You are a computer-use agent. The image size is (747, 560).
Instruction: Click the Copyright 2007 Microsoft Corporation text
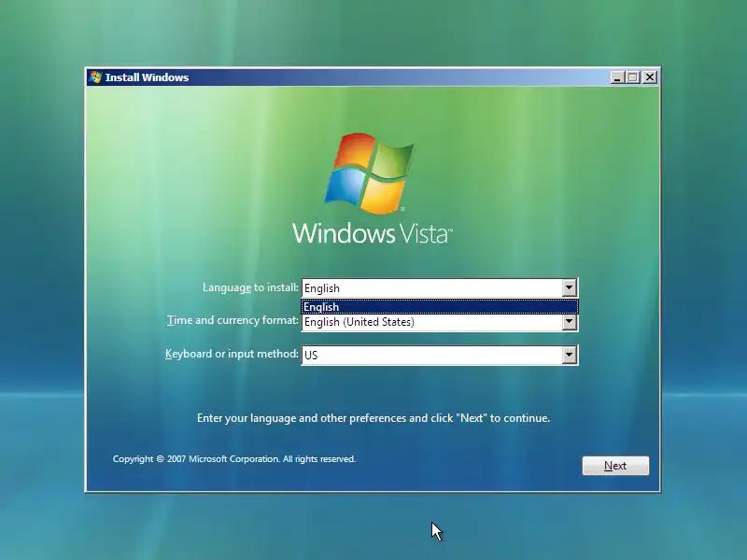[x=234, y=459]
